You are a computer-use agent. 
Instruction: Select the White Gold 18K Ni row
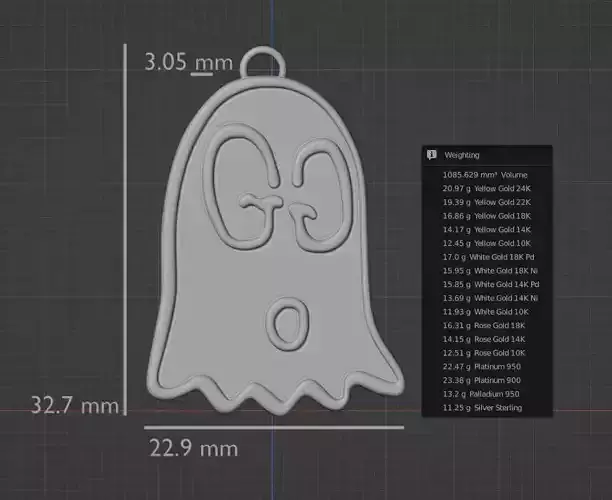[490, 270]
